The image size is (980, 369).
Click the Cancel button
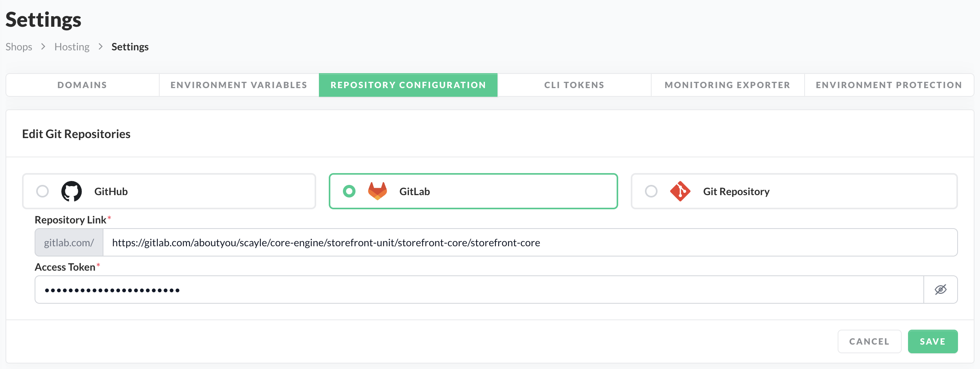click(x=869, y=341)
